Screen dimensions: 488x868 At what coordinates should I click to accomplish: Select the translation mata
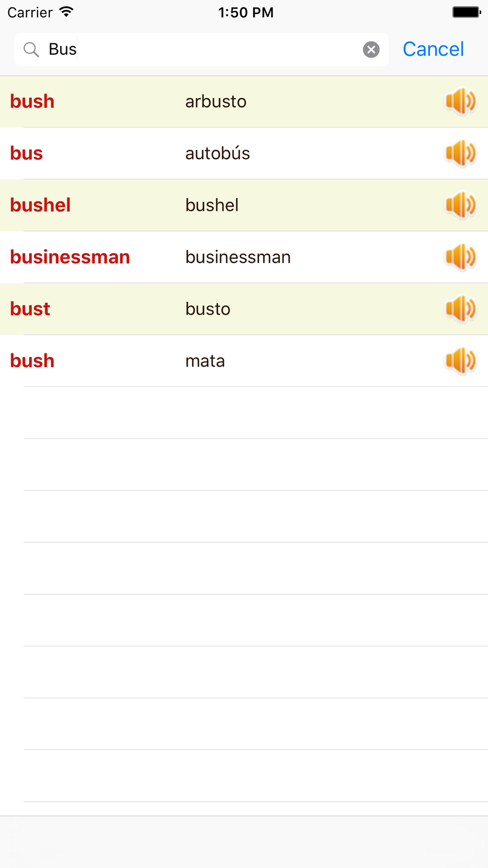205,361
